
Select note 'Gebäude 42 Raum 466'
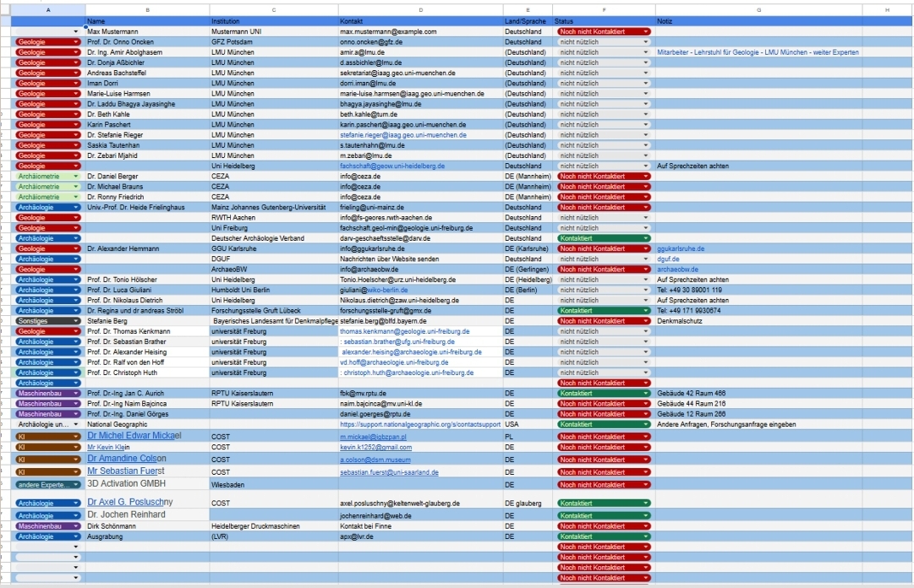759,394
